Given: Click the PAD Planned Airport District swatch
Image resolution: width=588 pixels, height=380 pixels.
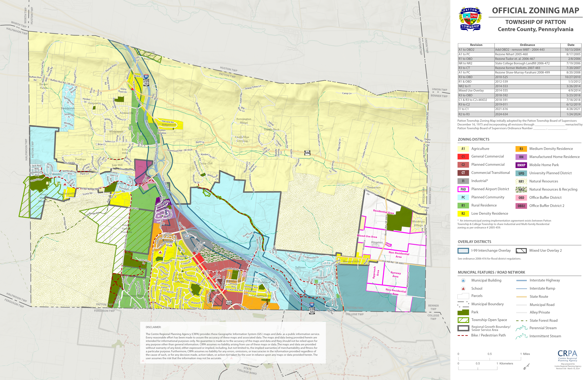Looking at the screenshot, I should (463, 189).
